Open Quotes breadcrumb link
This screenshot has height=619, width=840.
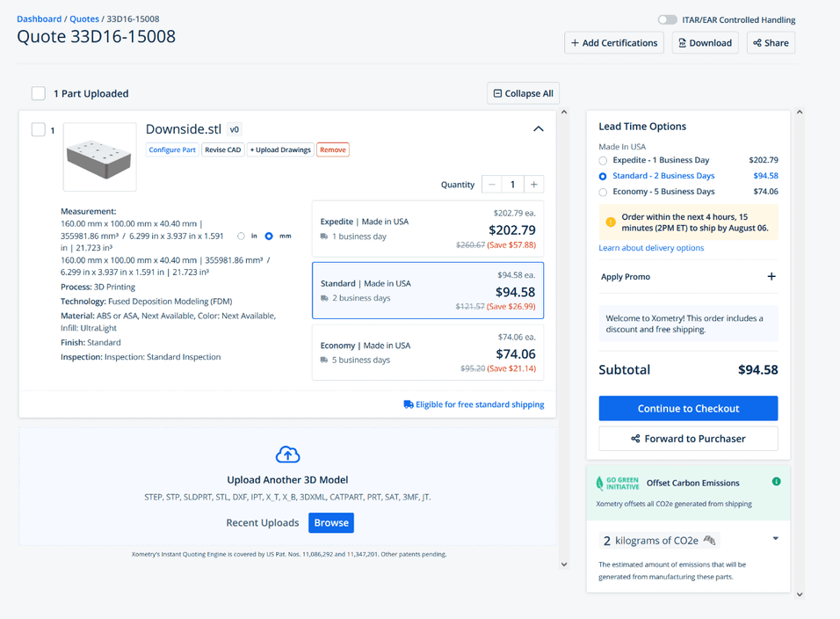84,18
